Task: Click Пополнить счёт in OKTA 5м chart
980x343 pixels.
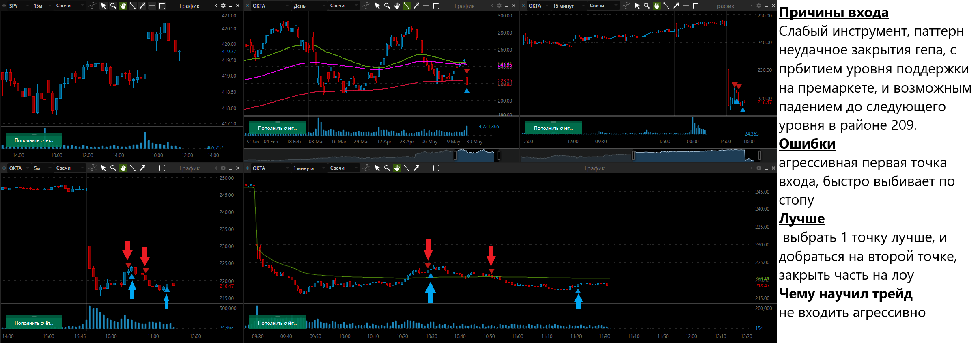Action: click(x=34, y=323)
